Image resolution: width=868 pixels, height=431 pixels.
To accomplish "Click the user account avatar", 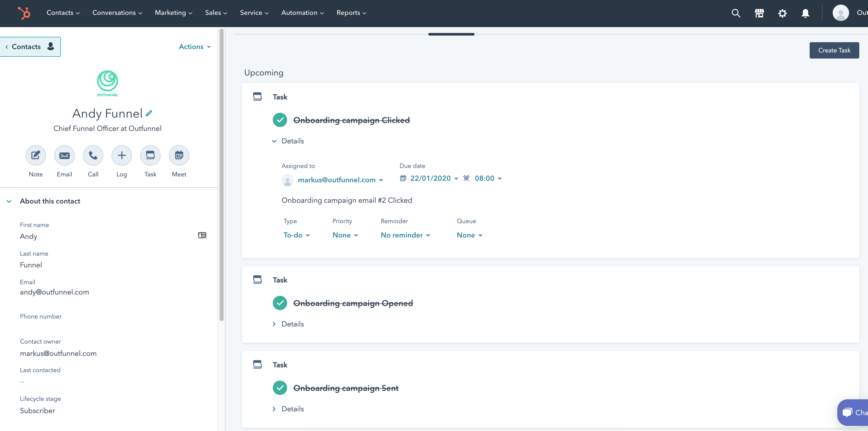I will click(841, 13).
